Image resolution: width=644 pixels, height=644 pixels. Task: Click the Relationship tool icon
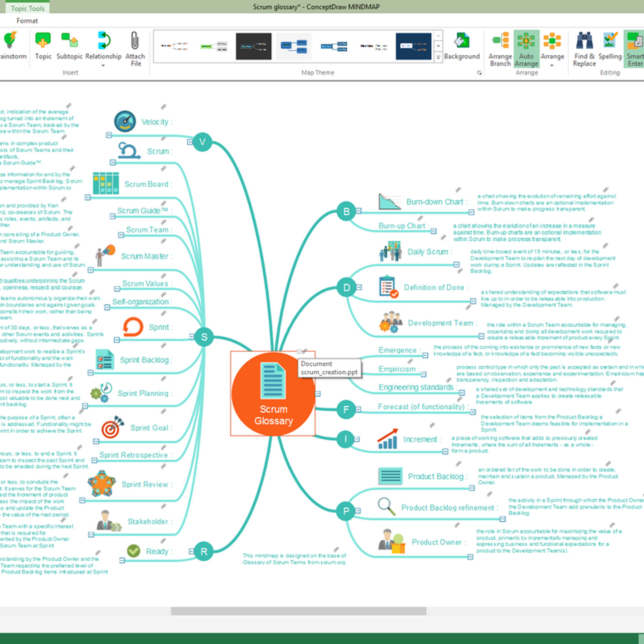click(104, 40)
